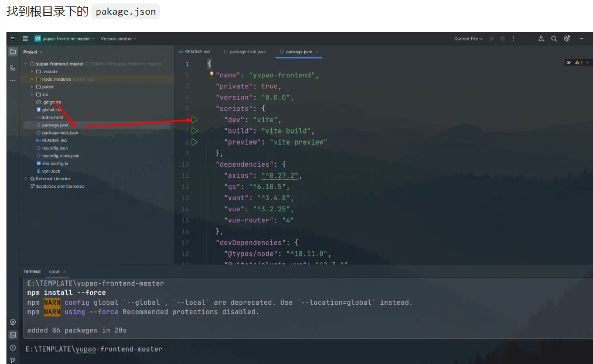Open IDE settings gear icon

point(567,39)
